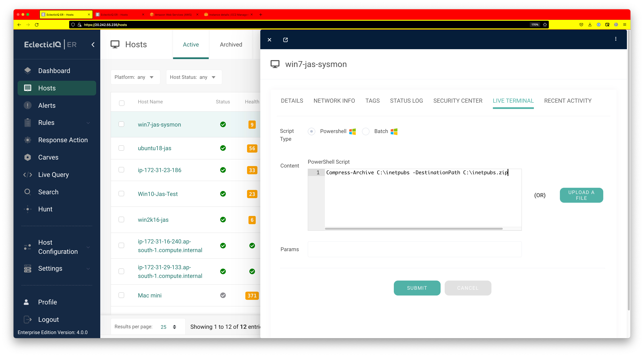The width and height of the screenshot is (644, 356).
Task: Open a new browser tab with plus
Action: click(261, 15)
